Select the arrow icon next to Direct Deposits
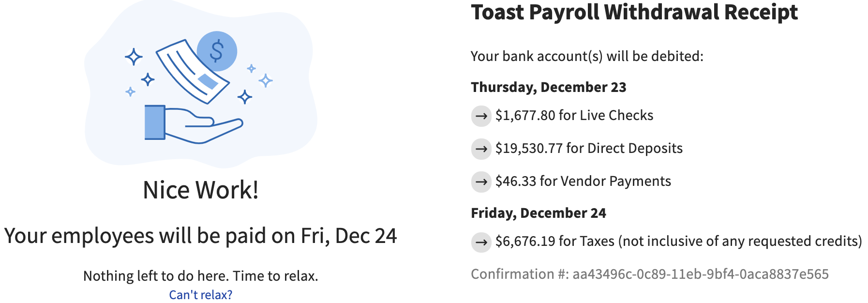The height and width of the screenshot is (303, 868). pos(481,149)
